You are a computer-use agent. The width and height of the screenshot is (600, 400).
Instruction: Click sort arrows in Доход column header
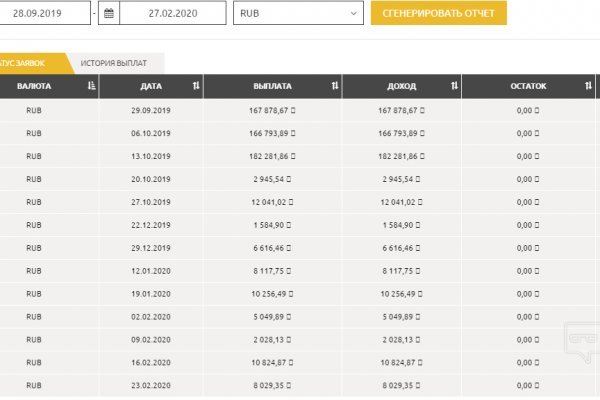pyautogui.click(x=454, y=86)
